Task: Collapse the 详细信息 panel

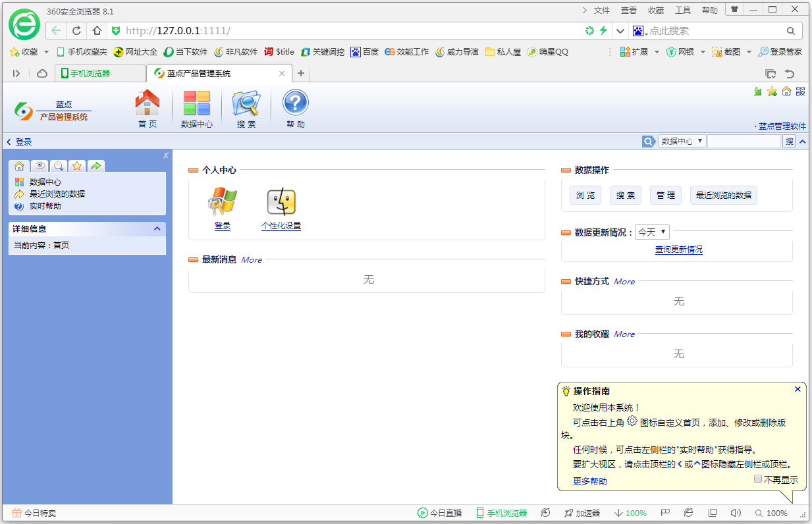Action: click(157, 228)
